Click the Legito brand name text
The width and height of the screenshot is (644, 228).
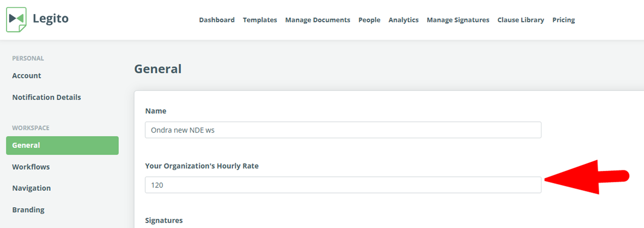click(51, 19)
